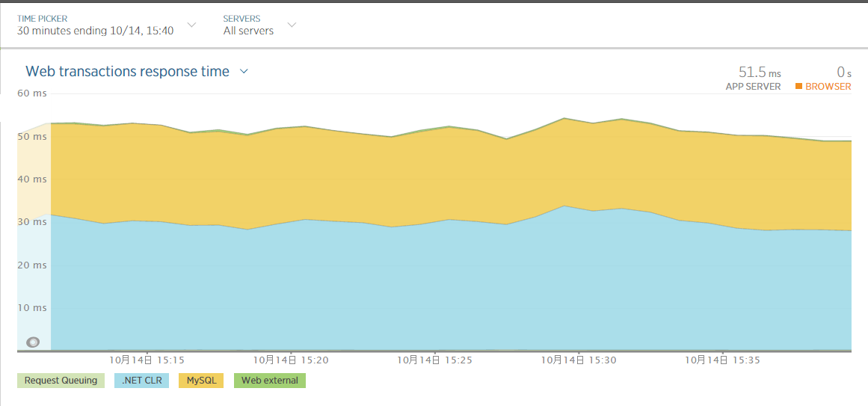Click the 10月14日 15:15 axis label
Image resolution: width=868 pixels, height=406 pixels.
coord(147,360)
